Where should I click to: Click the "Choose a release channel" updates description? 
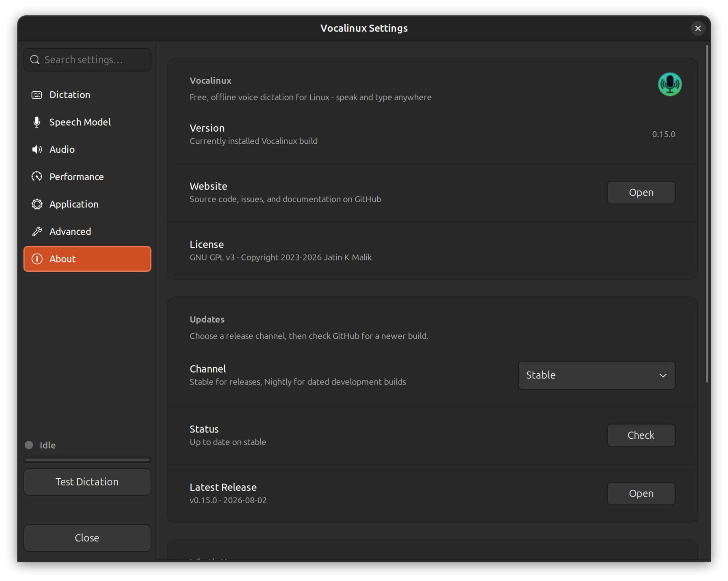(309, 336)
